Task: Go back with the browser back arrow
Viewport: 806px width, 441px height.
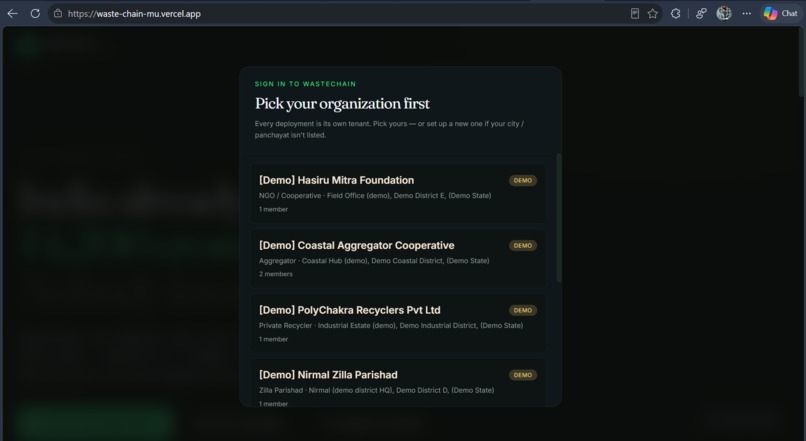Action: (x=13, y=14)
